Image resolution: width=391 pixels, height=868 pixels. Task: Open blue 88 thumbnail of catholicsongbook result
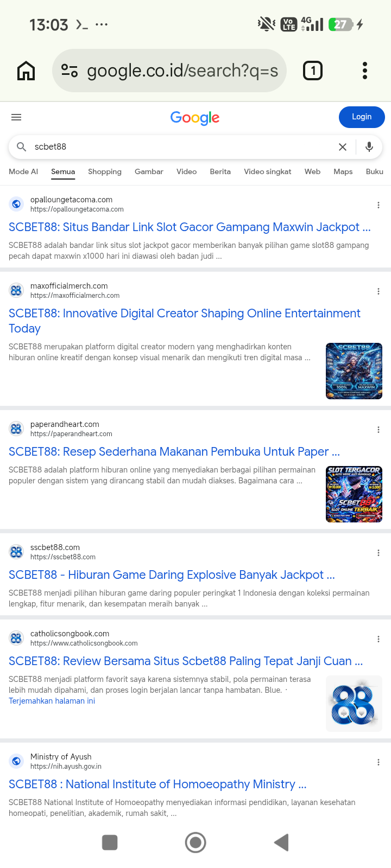[354, 704]
